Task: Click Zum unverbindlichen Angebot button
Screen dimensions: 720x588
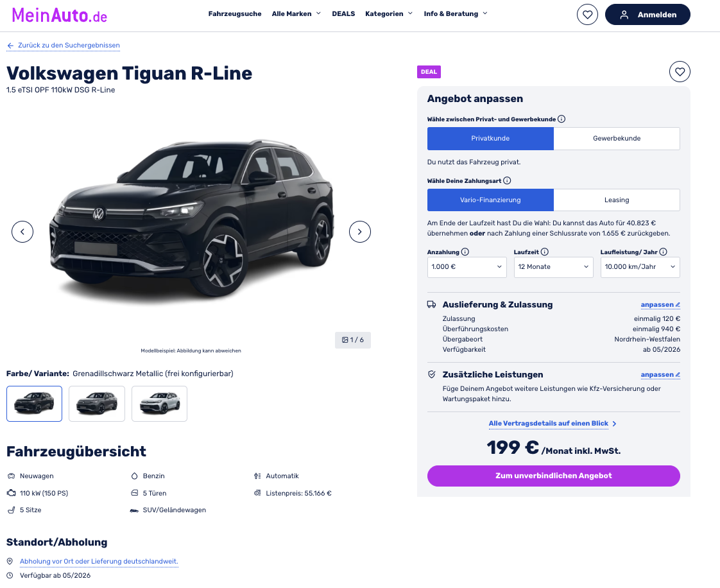Action: click(x=553, y=476)
